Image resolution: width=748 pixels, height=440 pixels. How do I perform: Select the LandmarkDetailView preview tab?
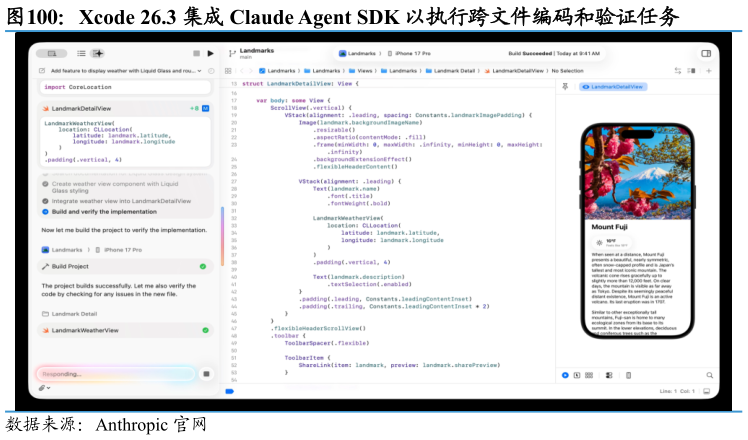pos(613,87)
